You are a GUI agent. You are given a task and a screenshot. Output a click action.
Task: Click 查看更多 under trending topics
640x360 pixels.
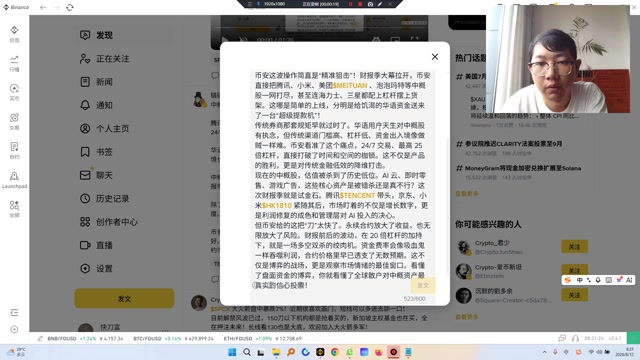(x=467, y=193)
